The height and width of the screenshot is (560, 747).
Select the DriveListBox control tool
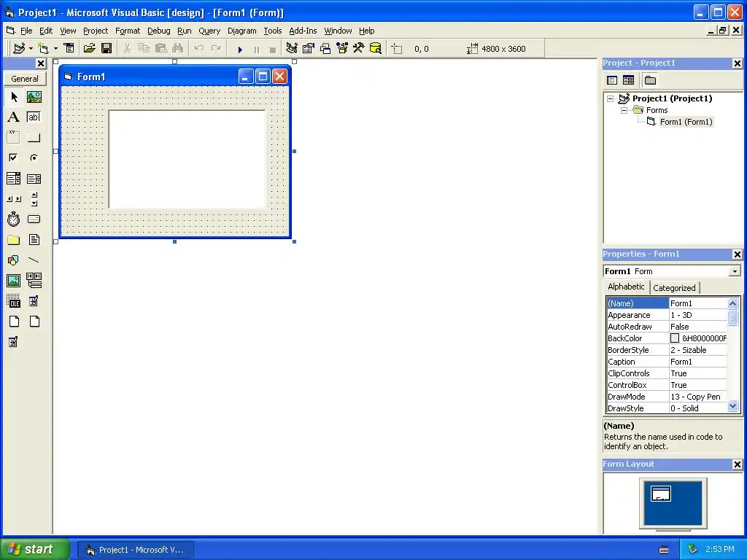34,219
